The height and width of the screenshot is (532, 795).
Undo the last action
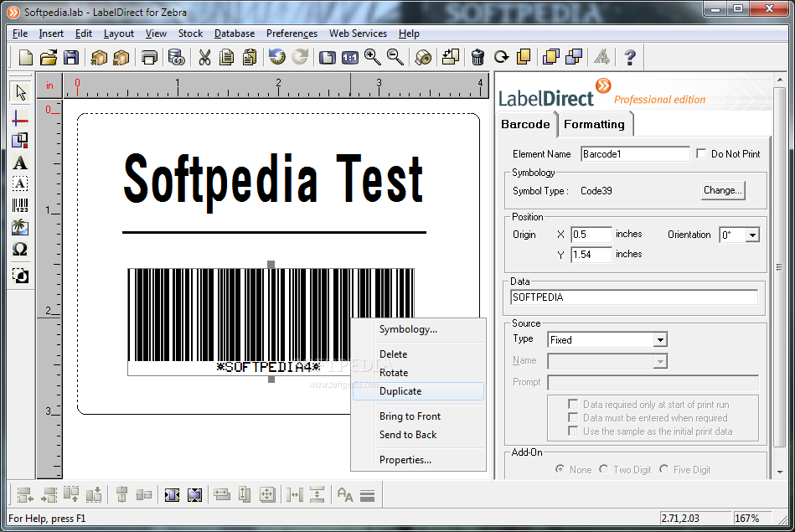276,57
